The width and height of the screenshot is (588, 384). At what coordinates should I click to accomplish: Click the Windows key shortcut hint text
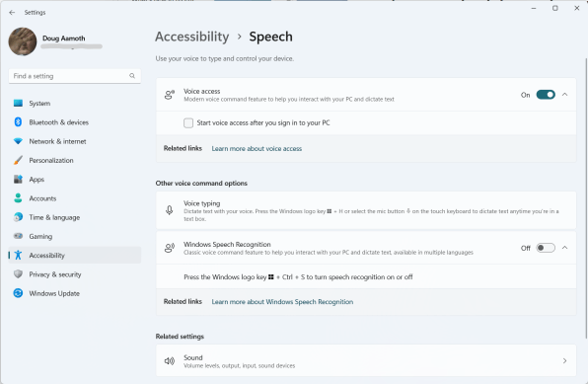(298, 277)
